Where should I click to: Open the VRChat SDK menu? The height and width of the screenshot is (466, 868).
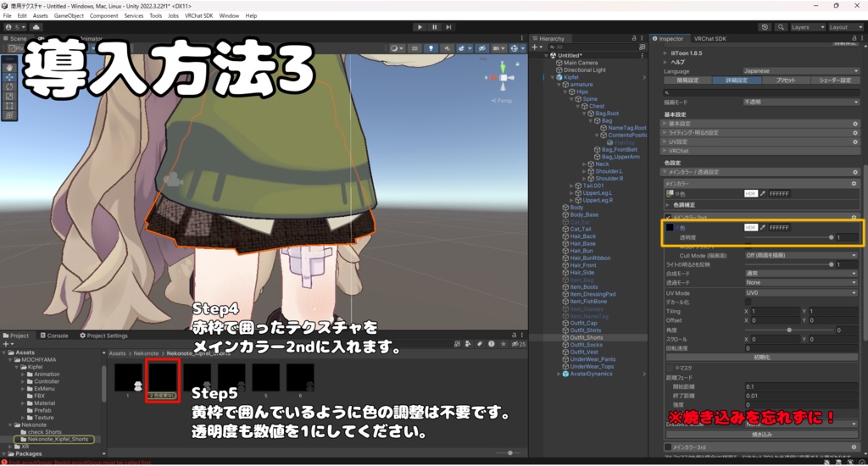click(x=198, y=16)
